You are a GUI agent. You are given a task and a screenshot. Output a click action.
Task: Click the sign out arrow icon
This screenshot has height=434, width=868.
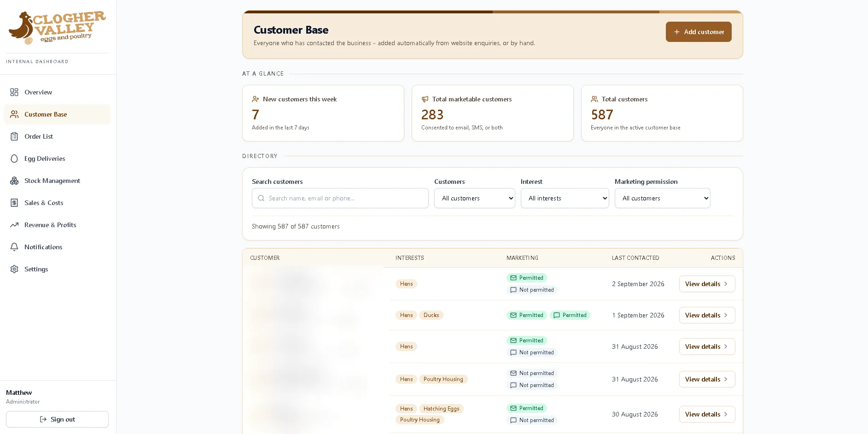point(43,419)
